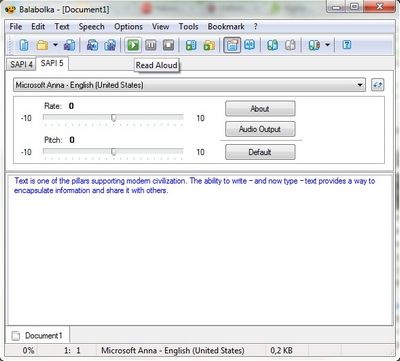Click the Rate slider thumb
400x361 pixels.
click(x=114, y=118)
